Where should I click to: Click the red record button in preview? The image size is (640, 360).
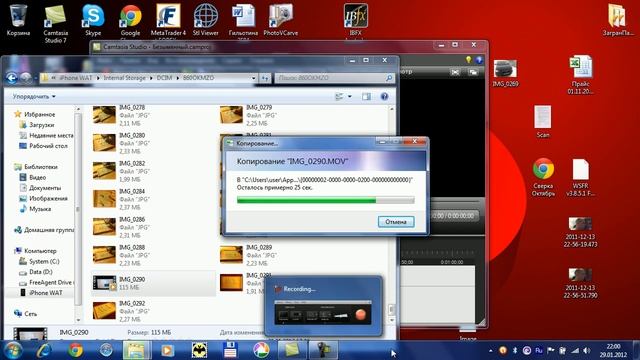pos(361,314)
